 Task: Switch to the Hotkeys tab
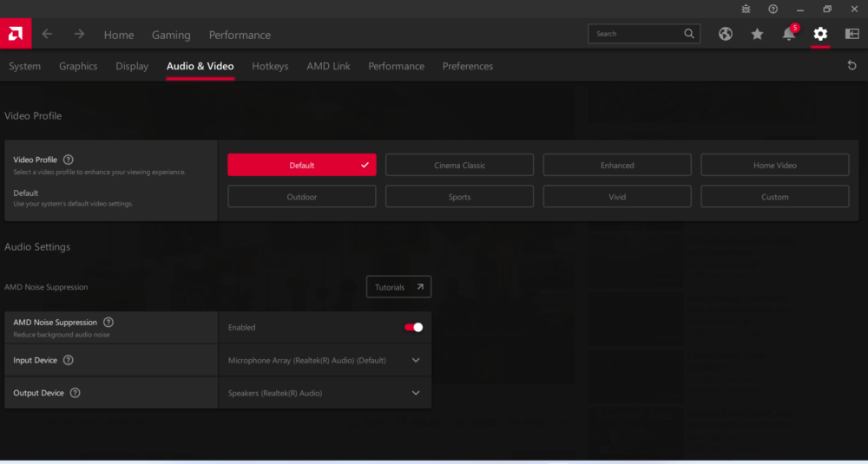pos(270,66)
